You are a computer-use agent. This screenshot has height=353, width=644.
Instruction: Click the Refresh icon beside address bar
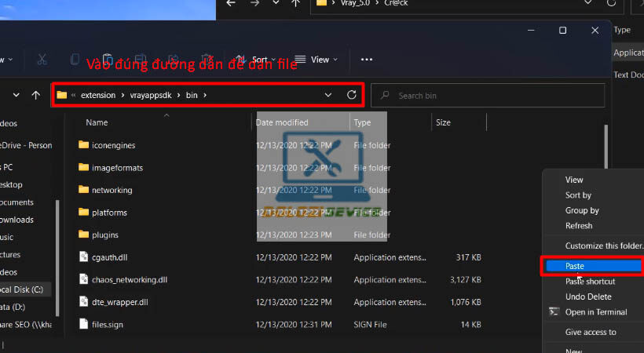coord(351,95)
